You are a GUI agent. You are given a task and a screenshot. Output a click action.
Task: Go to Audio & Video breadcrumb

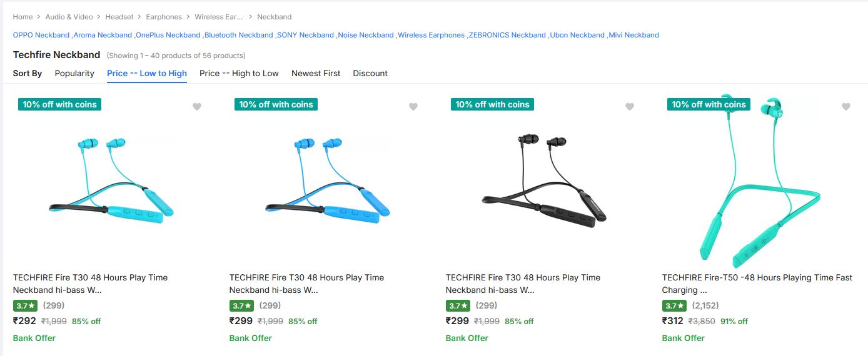[69, 17]
